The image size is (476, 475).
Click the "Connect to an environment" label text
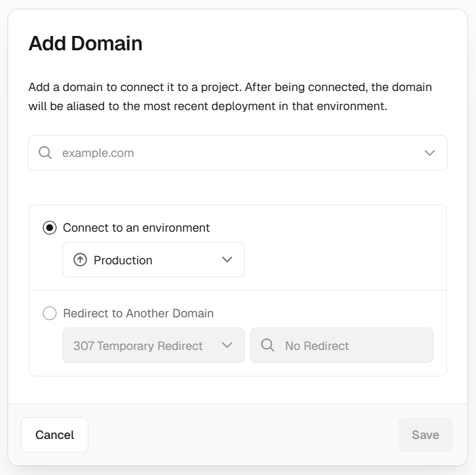click(x=136, y=228)
